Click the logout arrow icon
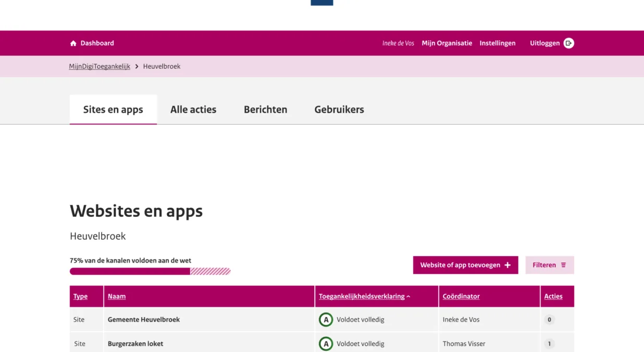The width and height of the screenshot is (644, 352). click(x=569, y=43)
